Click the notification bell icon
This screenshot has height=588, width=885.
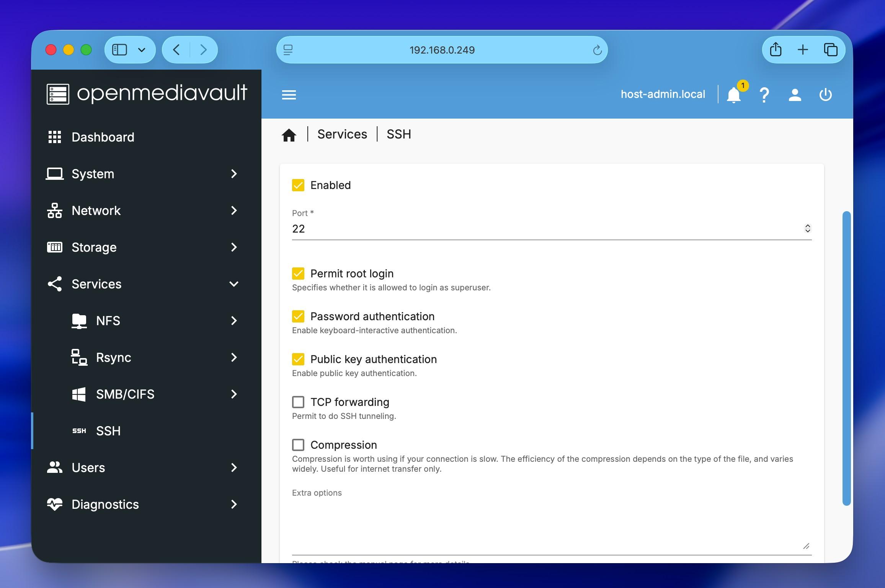point(734,94)
